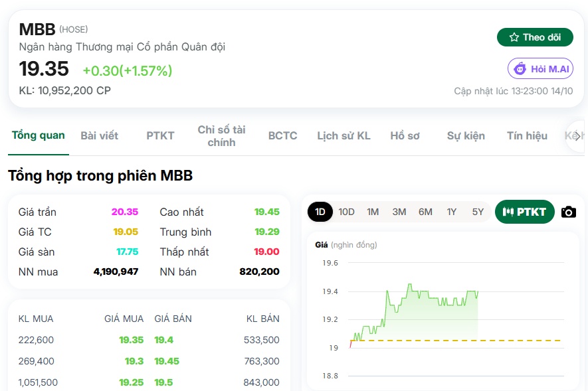Click the ask price 19.4 in GIÁ BÁN
Screen dimensions: 588x391
click(x=164, y=340)
